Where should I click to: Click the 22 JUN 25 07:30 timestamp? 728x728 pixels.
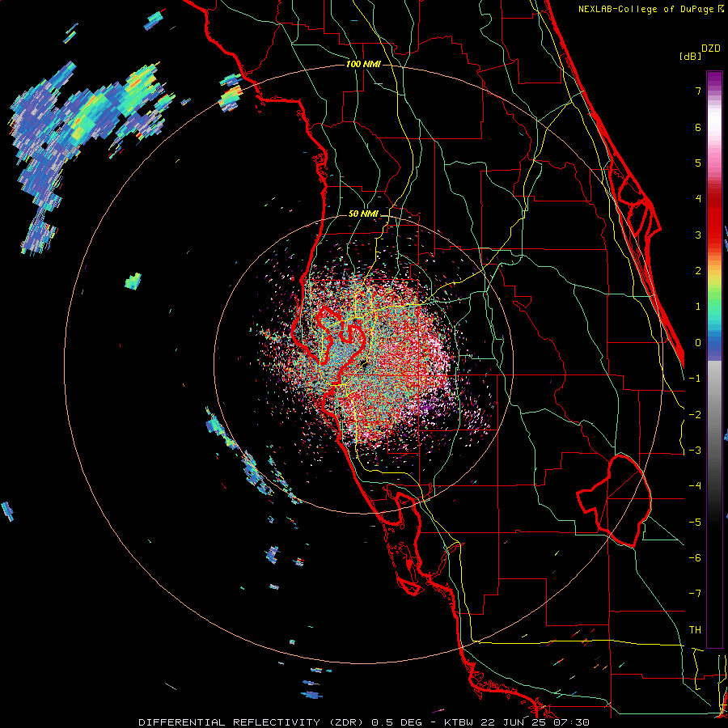point(534,722)
